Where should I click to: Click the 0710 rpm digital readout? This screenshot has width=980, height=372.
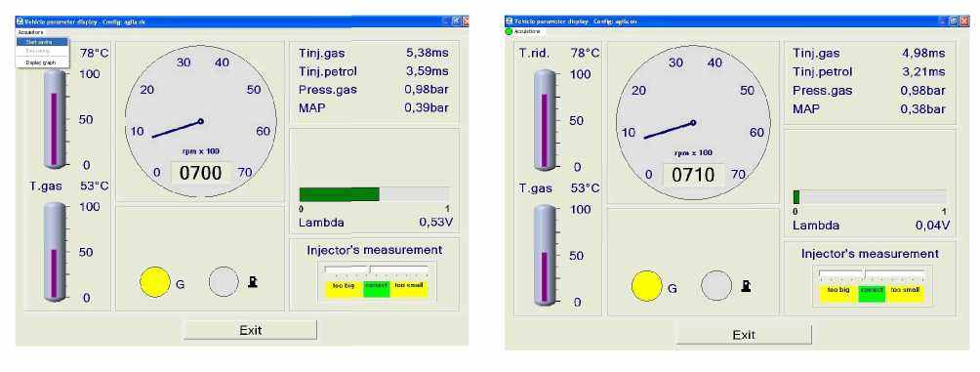click(693, 175)
